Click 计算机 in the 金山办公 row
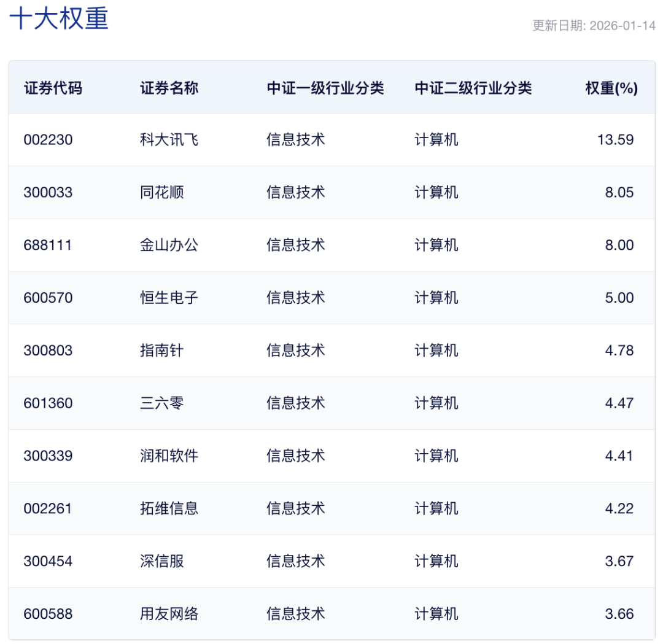This screenshot has width=663, height=644. pyautogui.click(x=436, y=245)
